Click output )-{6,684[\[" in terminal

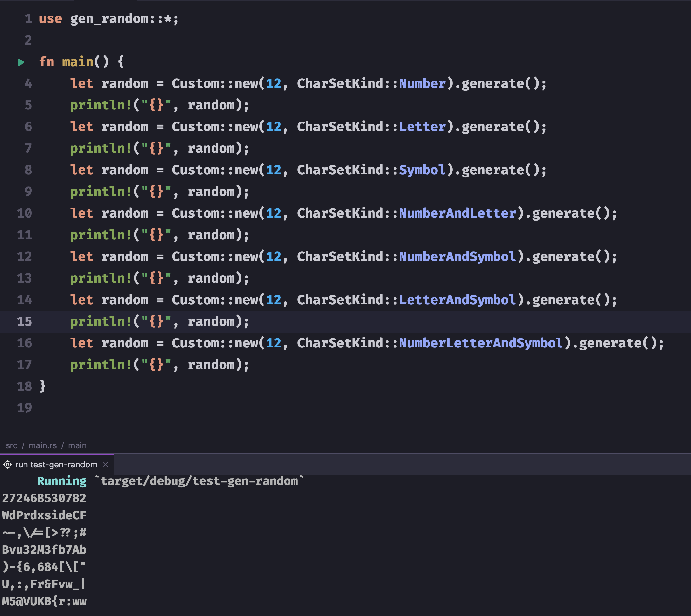point(44,567)
